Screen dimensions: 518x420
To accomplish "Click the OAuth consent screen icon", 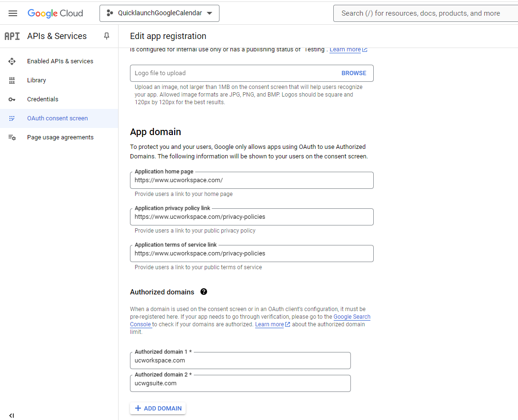I will point(12,118).
